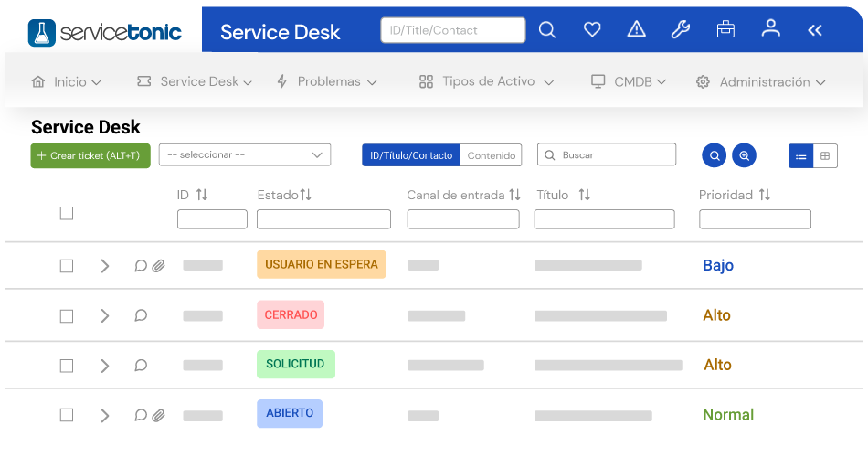Click Crear ticket (ALT+T) button

tap(90, 155)
